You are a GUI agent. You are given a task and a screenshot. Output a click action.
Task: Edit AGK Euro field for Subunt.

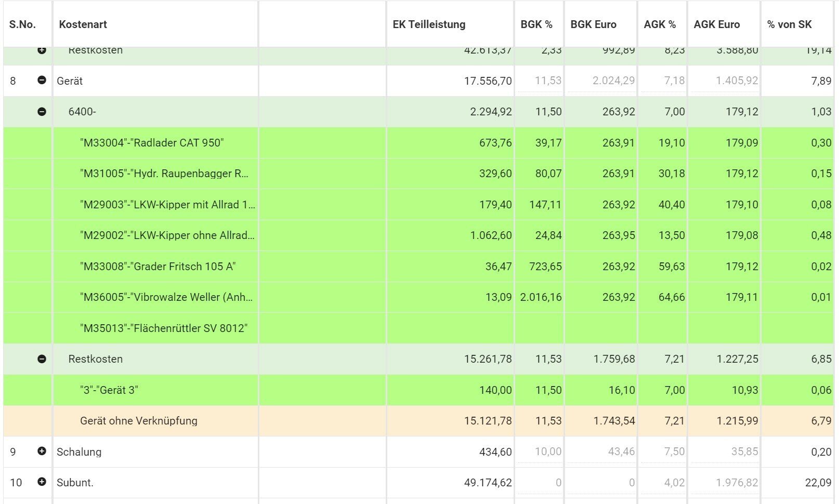coord(725,483)
